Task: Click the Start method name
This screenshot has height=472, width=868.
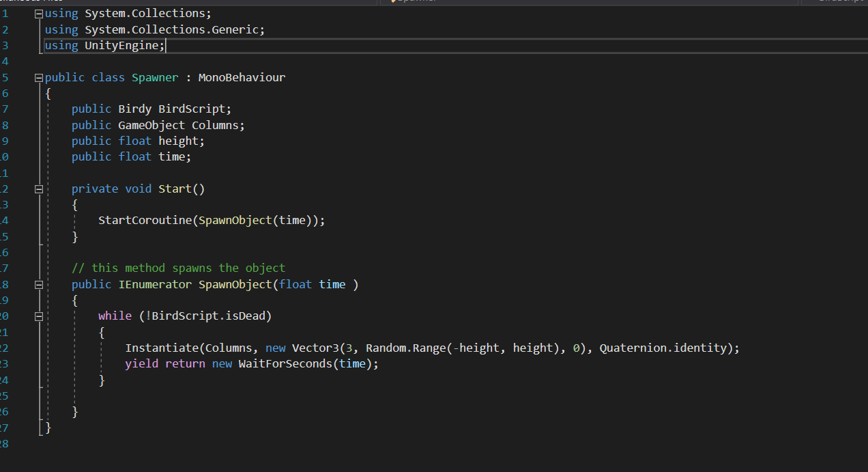Action: (x=175, y=189)
